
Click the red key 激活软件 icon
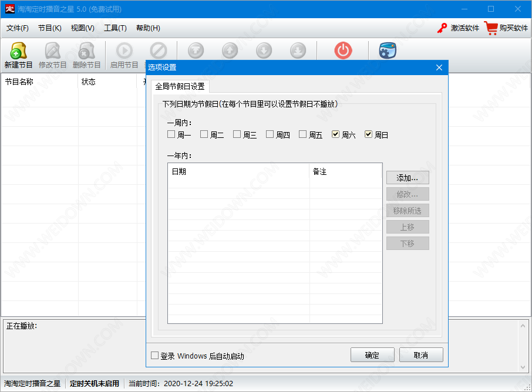[x=442, y=28]
